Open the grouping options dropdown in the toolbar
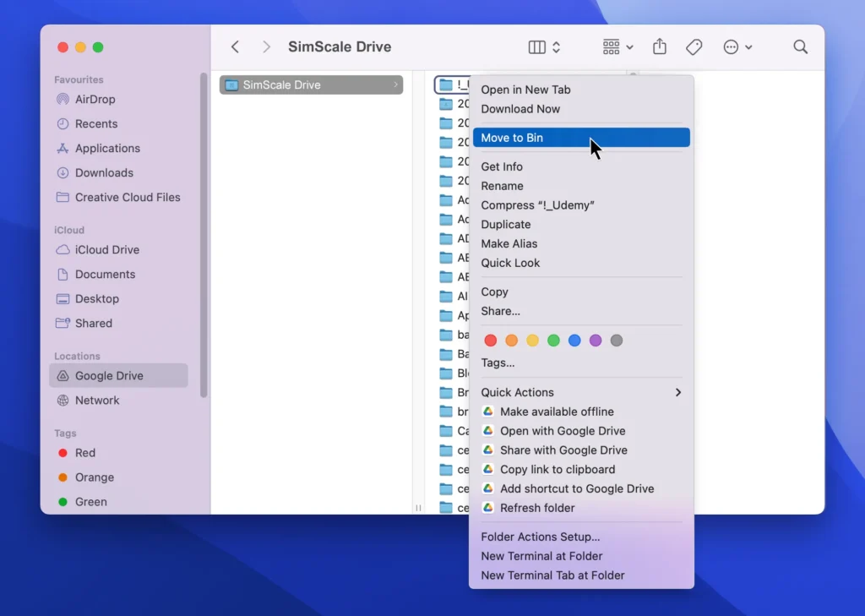This screenshot has width=865, height=616. click(616, 47)
